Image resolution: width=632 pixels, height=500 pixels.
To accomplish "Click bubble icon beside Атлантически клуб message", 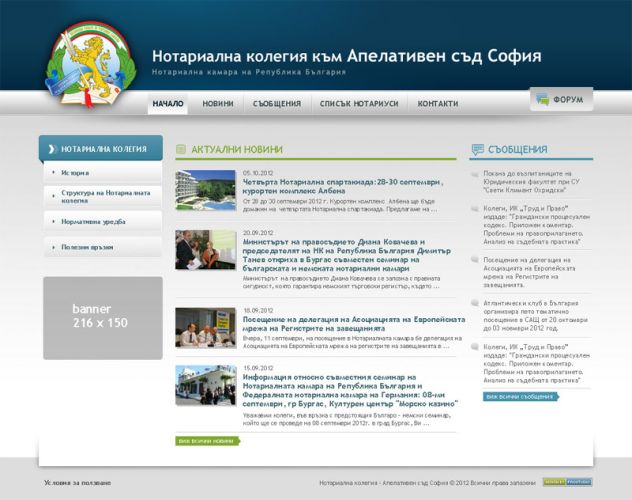I will (475, 303).
